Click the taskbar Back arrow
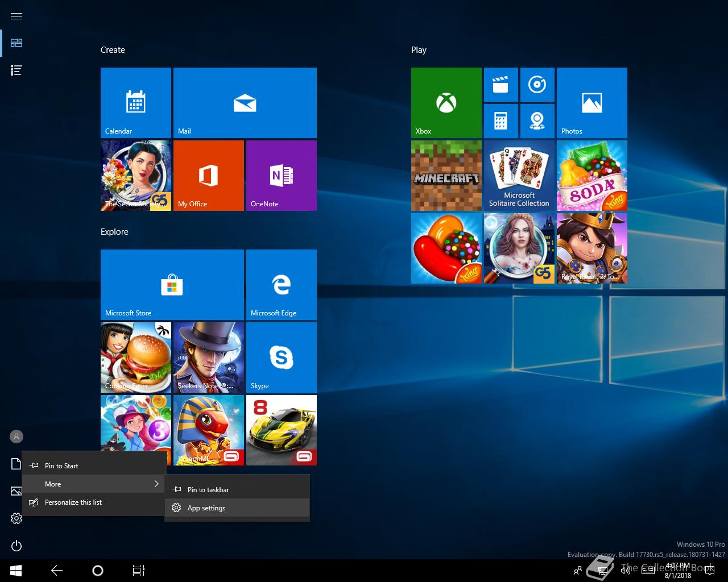Screen dimensions: 728x582 [57, 571]
